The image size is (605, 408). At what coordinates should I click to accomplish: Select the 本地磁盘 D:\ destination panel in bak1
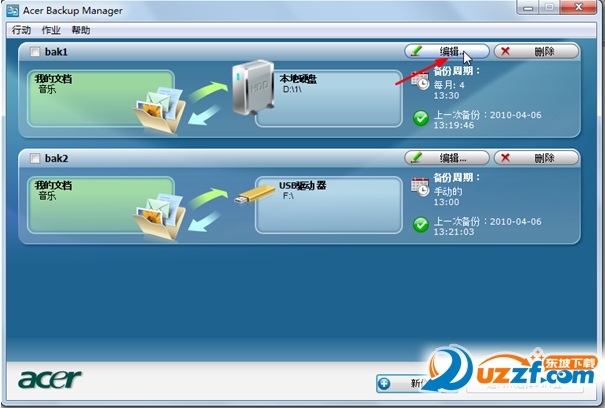(330, 99)
